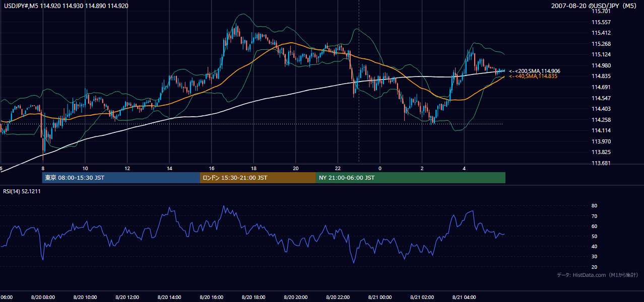Click the 115.557 price axis label
The width and height of the screenshot is (644, 302).
(601, 22)
